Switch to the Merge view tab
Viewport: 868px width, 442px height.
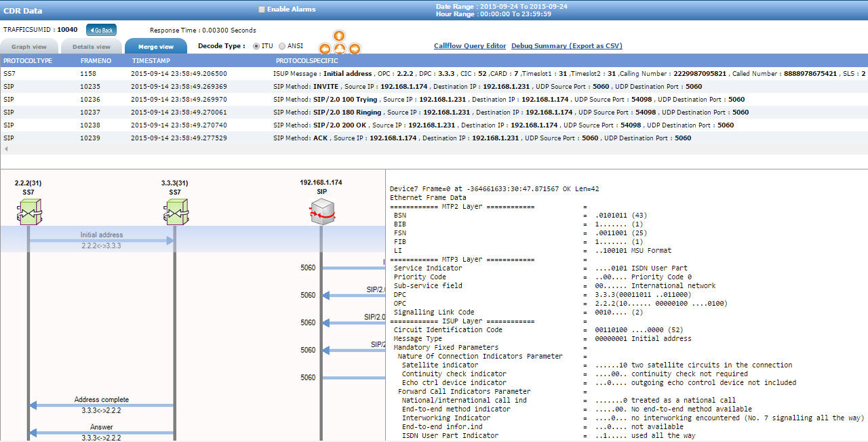[x=156, y=46]
